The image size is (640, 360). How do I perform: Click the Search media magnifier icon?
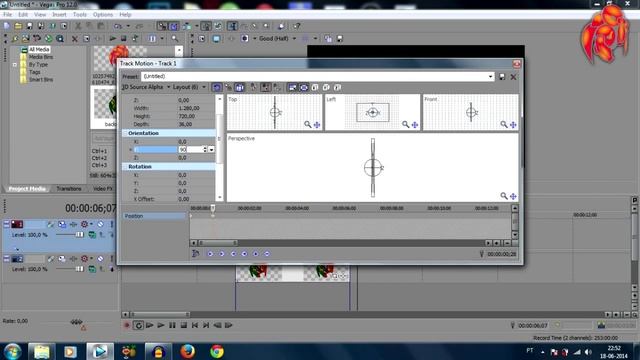tap(175, 39)
